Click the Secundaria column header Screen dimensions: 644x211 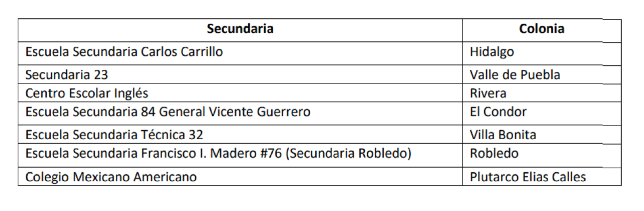tap(240, 29)
